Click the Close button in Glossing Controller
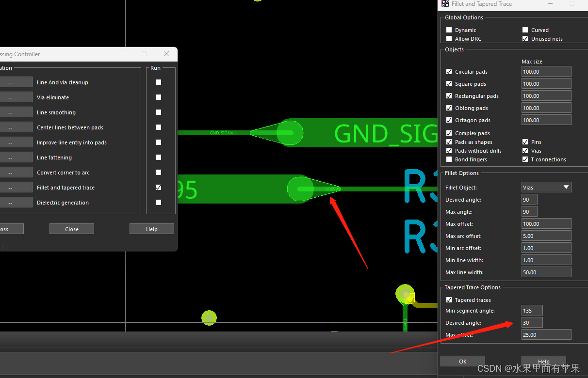588x378 pixels. [72, 229]
